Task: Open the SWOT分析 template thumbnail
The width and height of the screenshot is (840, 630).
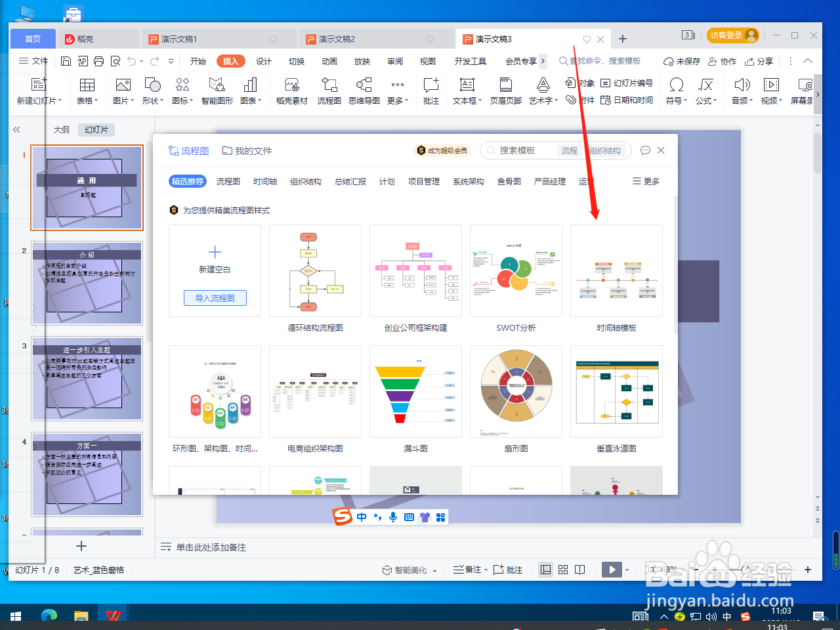Action: point(516,270)
